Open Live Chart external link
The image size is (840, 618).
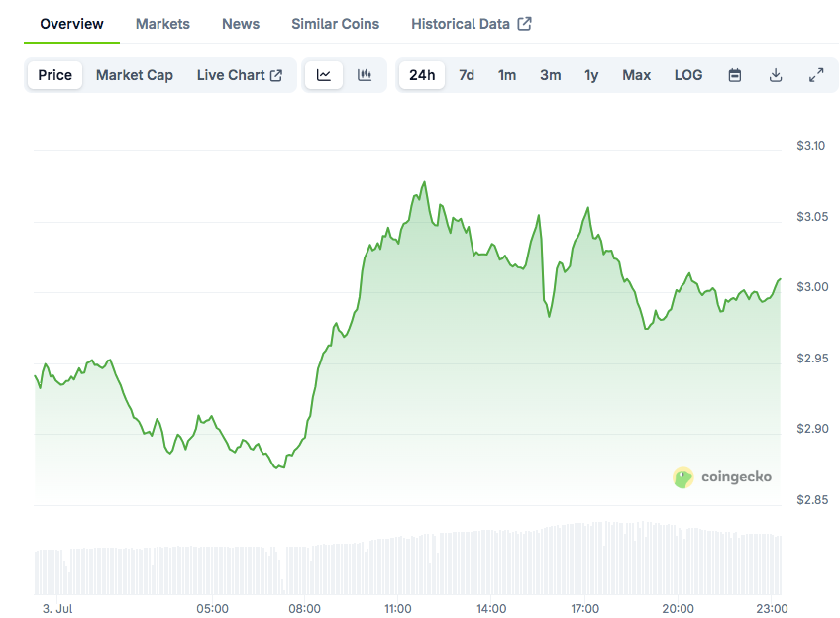pyautogui.click(x=240, y=75)
